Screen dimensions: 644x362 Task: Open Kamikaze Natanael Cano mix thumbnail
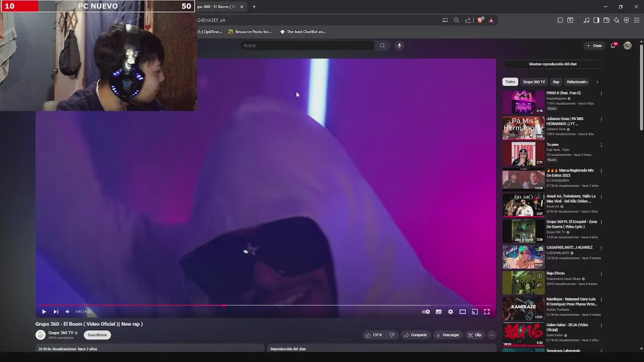tap(523, 308)
